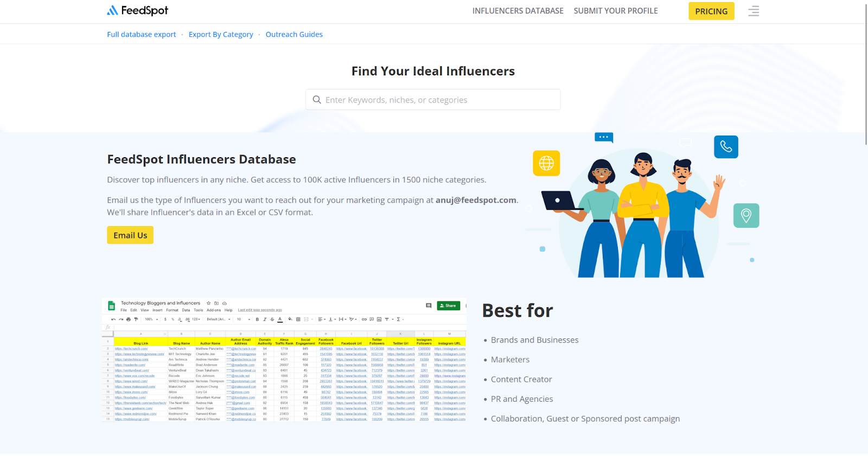Click the chat bubble dots icon
Image resolution: width=868 pixels, height=456 pixels.
(604, 137)
